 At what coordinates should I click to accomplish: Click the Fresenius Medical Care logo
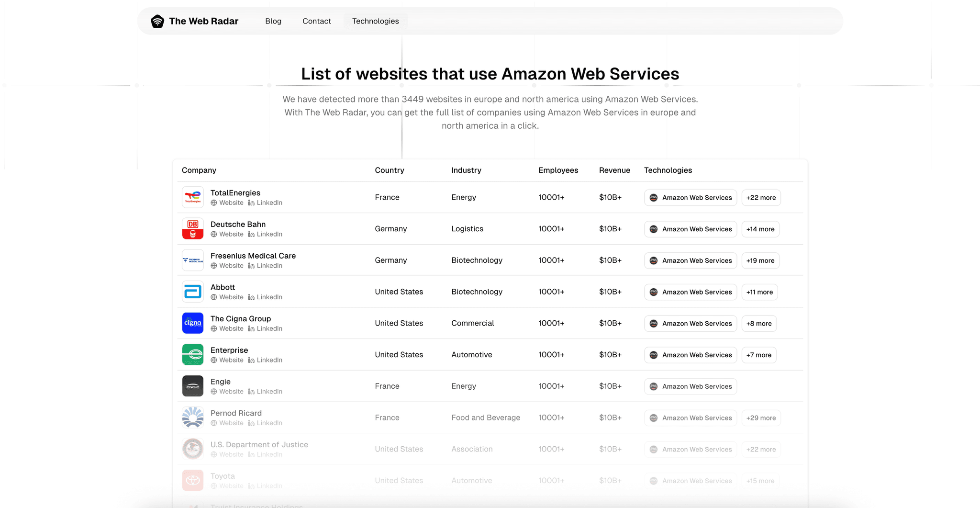(193, 260)
